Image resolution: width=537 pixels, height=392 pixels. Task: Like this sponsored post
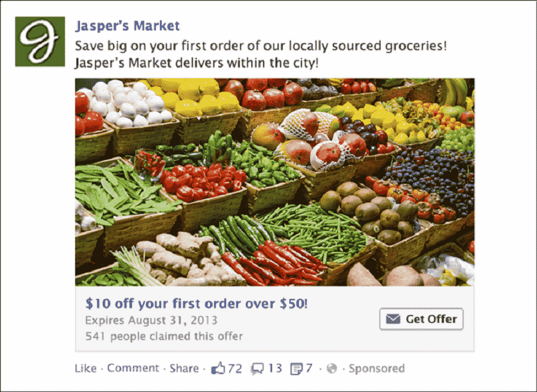[85, 368]
